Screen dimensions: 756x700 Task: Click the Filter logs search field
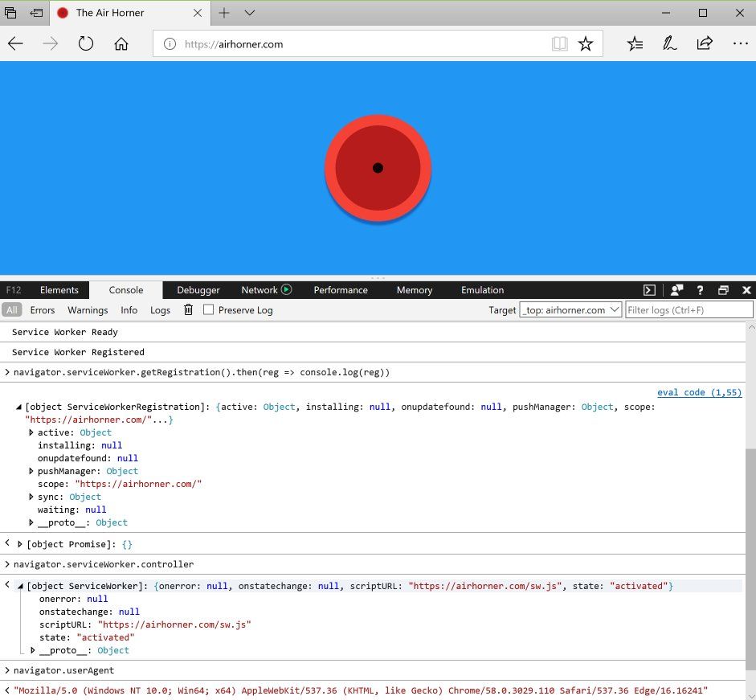(x=689, y=310)
